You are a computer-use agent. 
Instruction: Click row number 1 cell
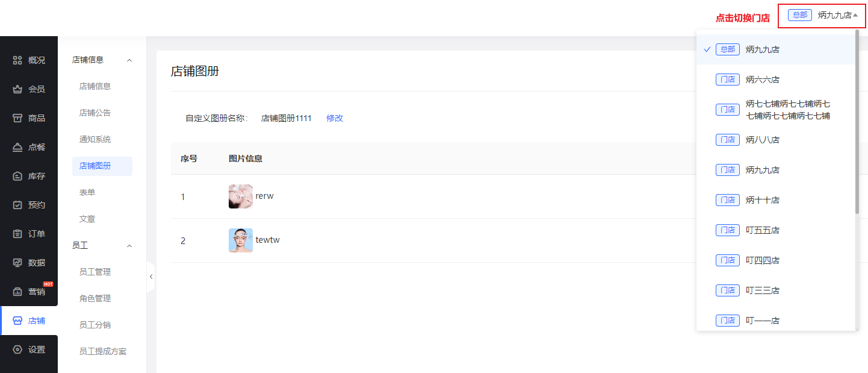tap(183, 197)
